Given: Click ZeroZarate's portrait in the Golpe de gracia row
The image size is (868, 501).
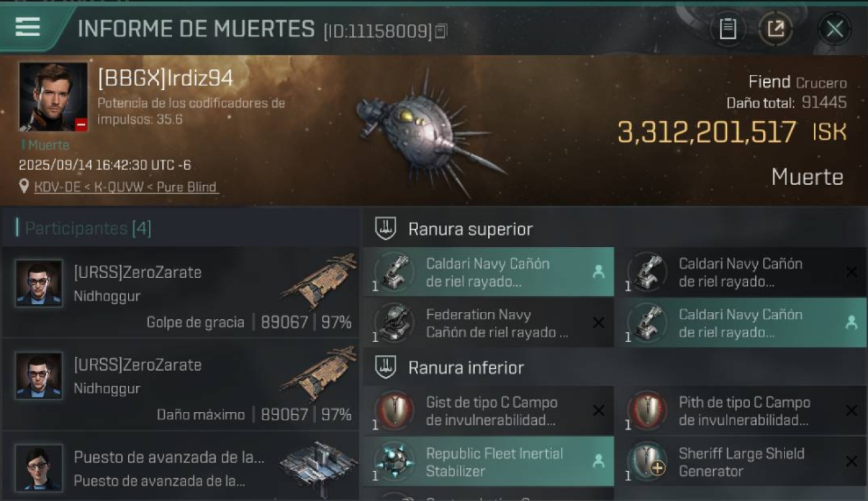Looking at the screenshot, I should (39, 283).
